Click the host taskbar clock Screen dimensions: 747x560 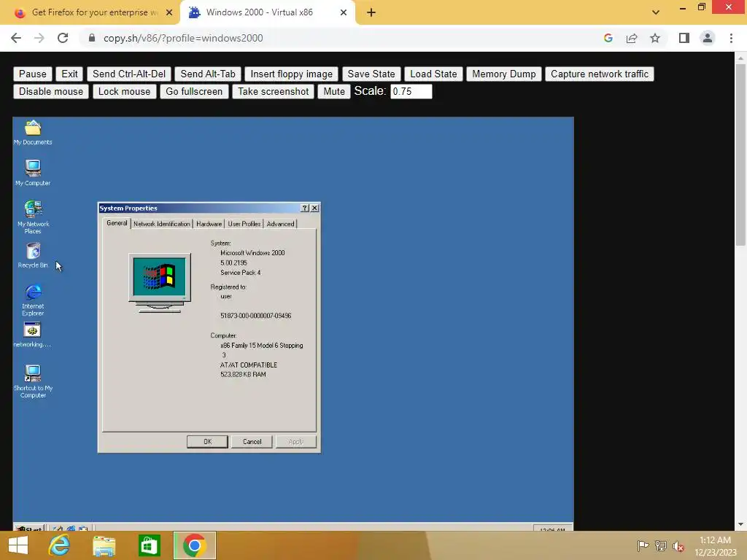click(715, 546)
